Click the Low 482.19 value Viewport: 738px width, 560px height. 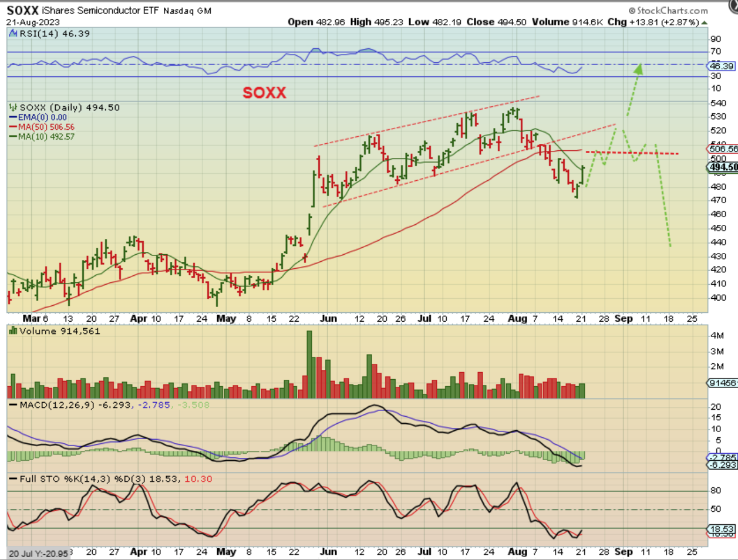point(434,22)
